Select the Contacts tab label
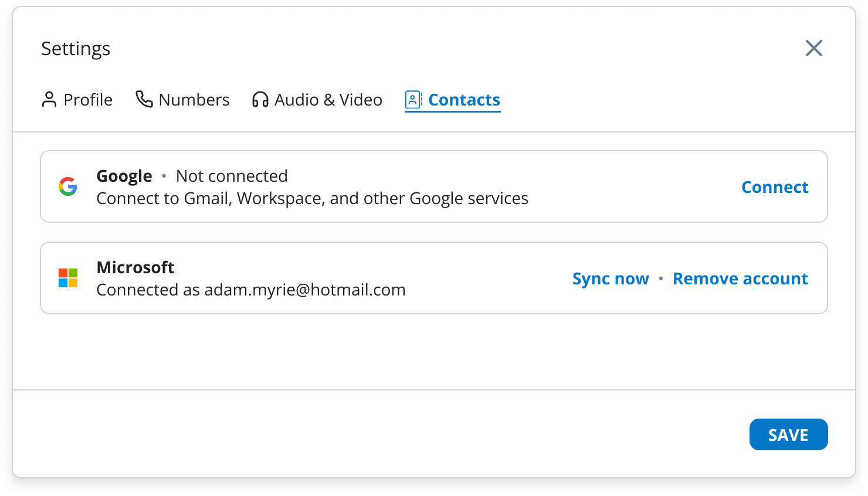This screenshot has width=868, height=496. pos(464,100)
